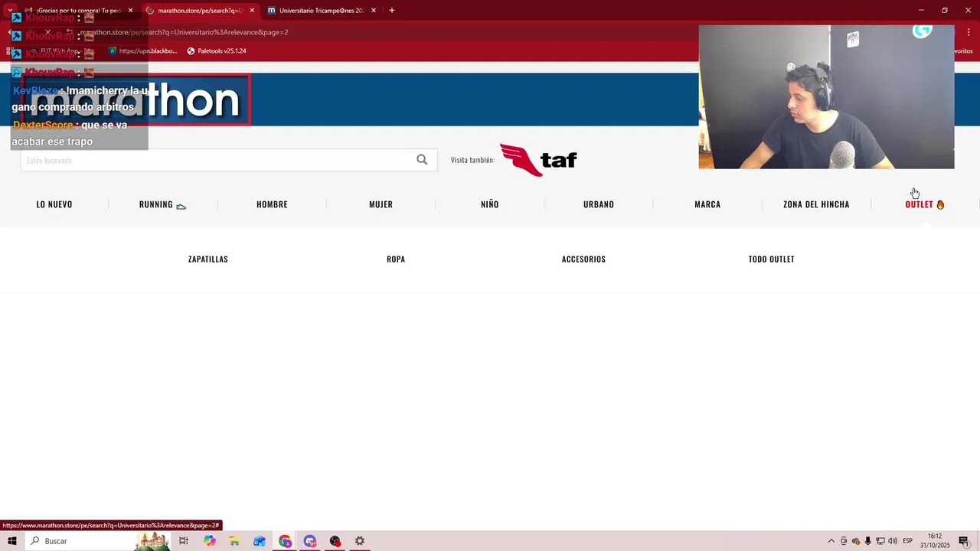Image resolution: width=980 pixels, height=551 pixels.
Task: Click the search magnifier icon
Action: [422, 159]
